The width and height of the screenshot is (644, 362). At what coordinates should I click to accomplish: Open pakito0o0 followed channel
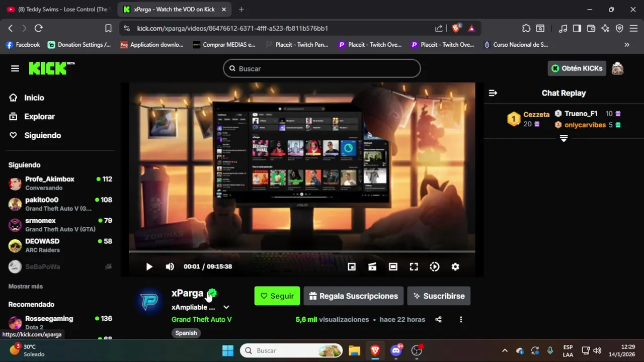coord(60,204)
